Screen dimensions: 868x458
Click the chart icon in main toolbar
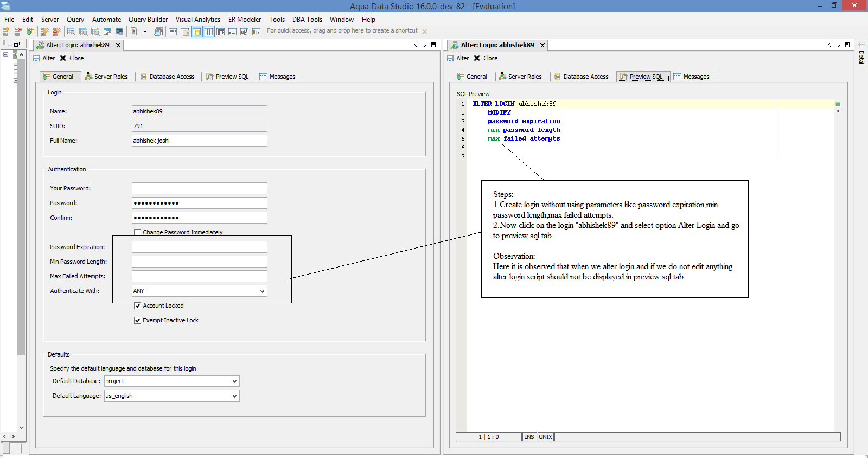[x=256, y=31]
